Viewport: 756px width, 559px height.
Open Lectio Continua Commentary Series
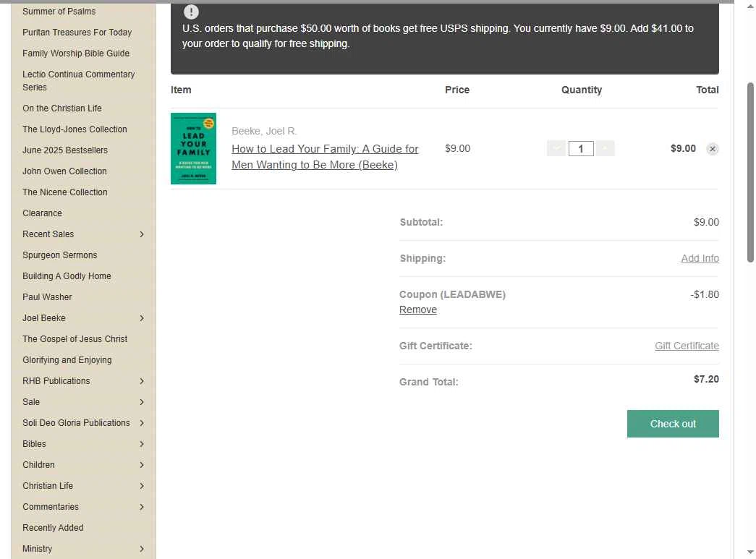[79, 80]
